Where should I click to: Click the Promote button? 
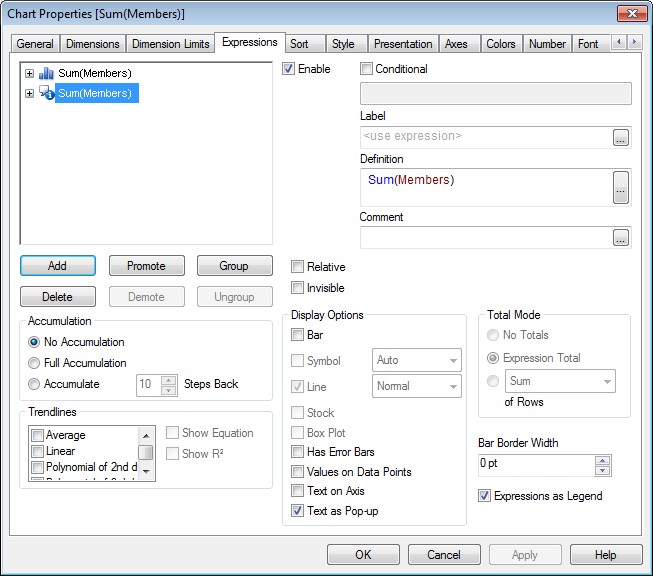click(x=146, y=266)
